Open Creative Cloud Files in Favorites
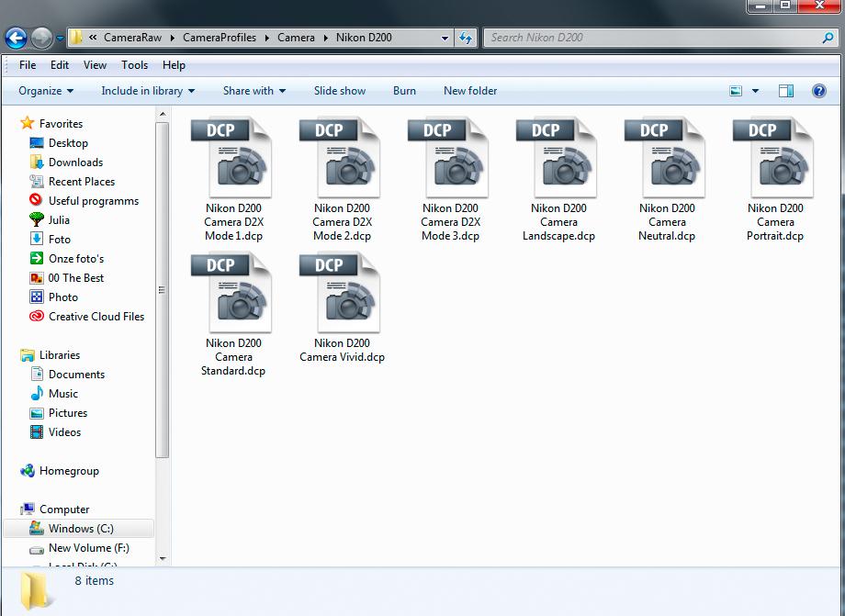845x616 pixels. tap(86, 317)
